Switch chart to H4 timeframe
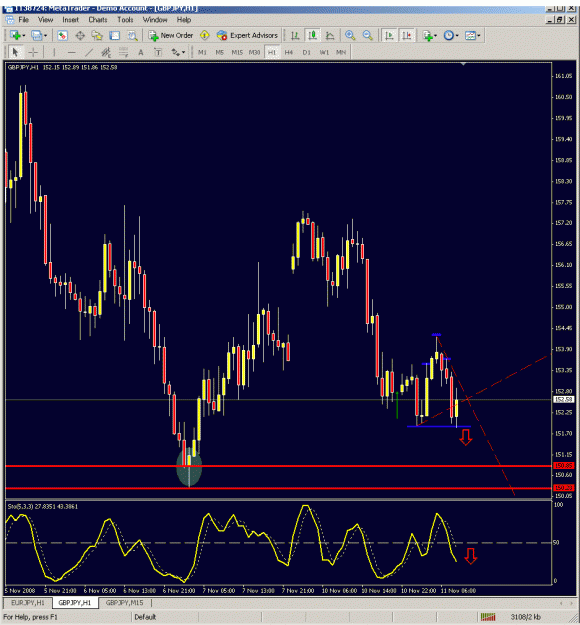 click(289, 52)
